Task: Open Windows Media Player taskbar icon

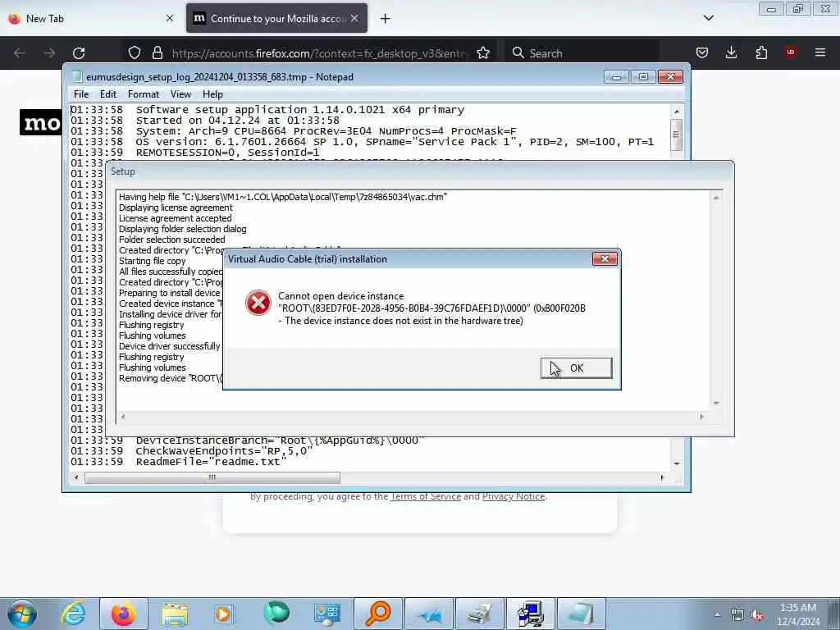Action: 223,614
